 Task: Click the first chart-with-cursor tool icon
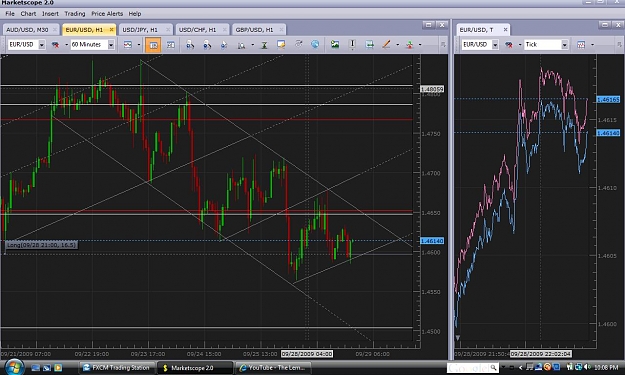point(190,45)
